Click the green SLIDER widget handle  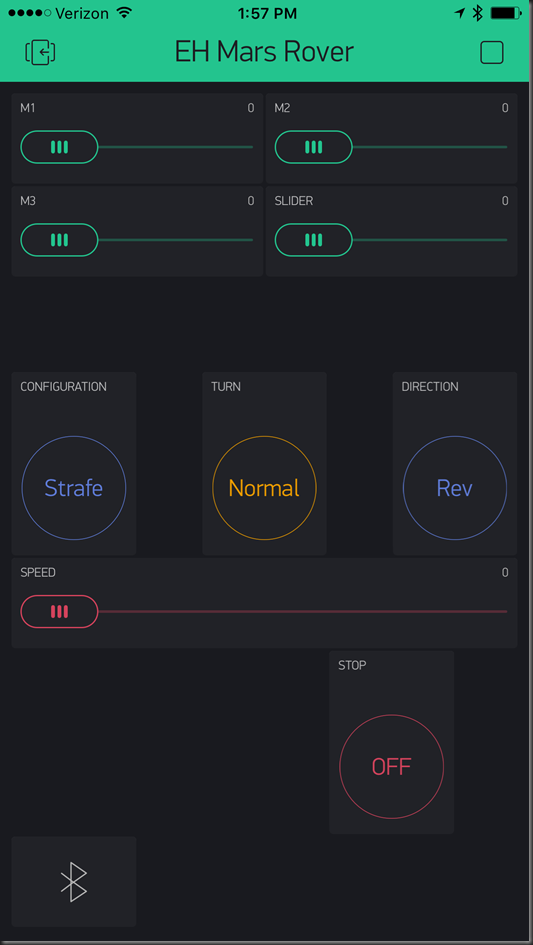[x=314, y=240]
